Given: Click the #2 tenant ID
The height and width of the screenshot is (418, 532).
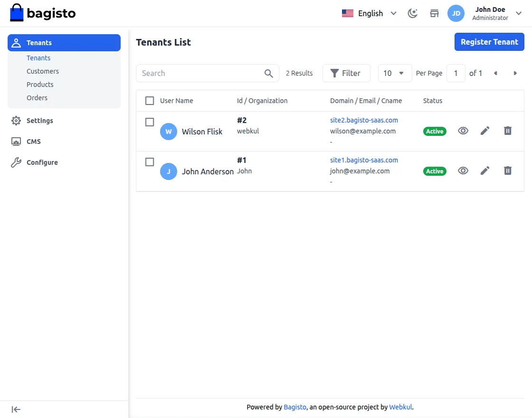Looking at the screenshot, I should point(242,121).
